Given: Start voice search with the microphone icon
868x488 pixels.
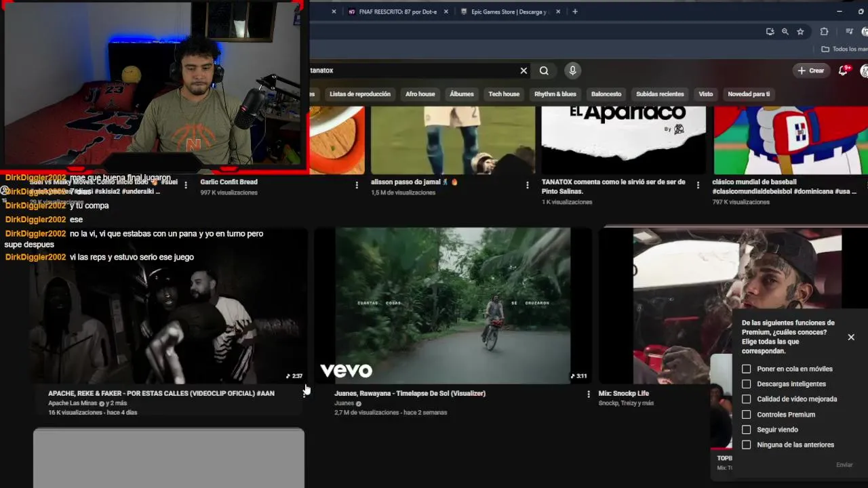Looking at the screenshot, I should coord(572,70).
